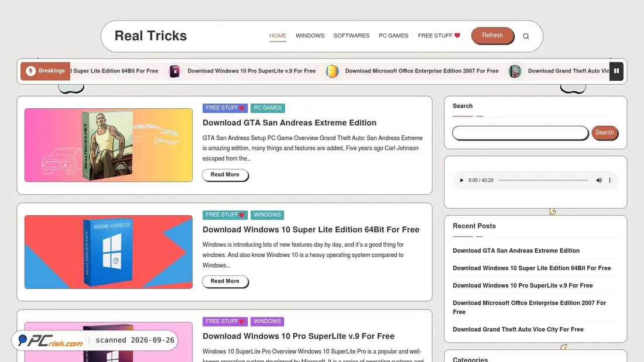Click ticker item Download Grand Theft Auto
This screenshot has height=362, width=644.
pyautogui.click(x=568, y=71)
